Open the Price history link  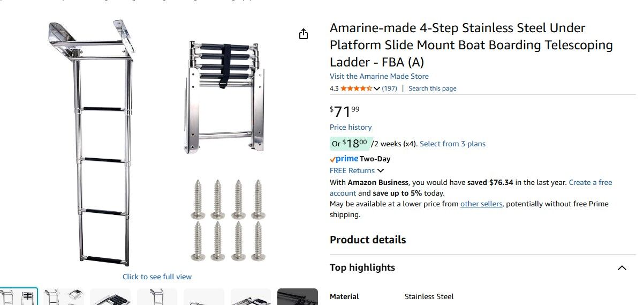tap(351, 127)
